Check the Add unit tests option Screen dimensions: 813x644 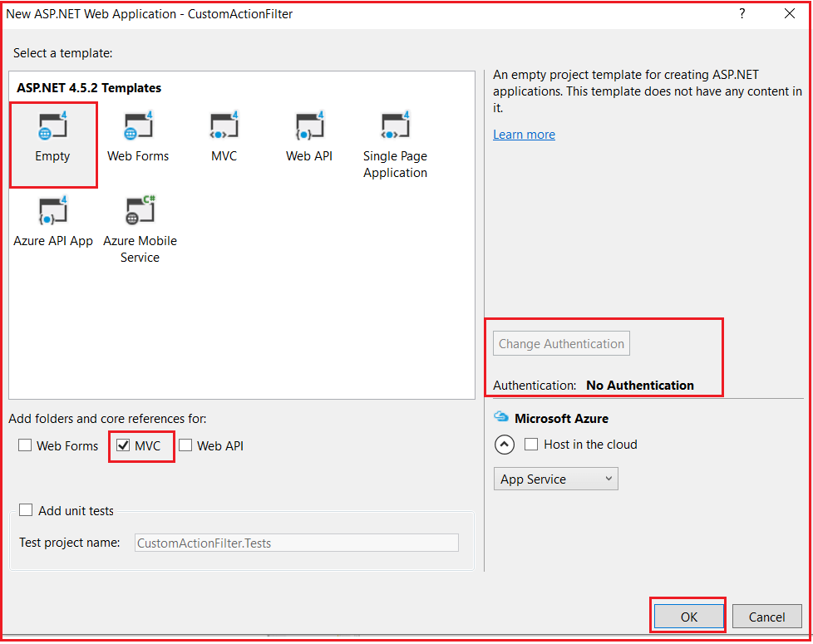(25, 511)
